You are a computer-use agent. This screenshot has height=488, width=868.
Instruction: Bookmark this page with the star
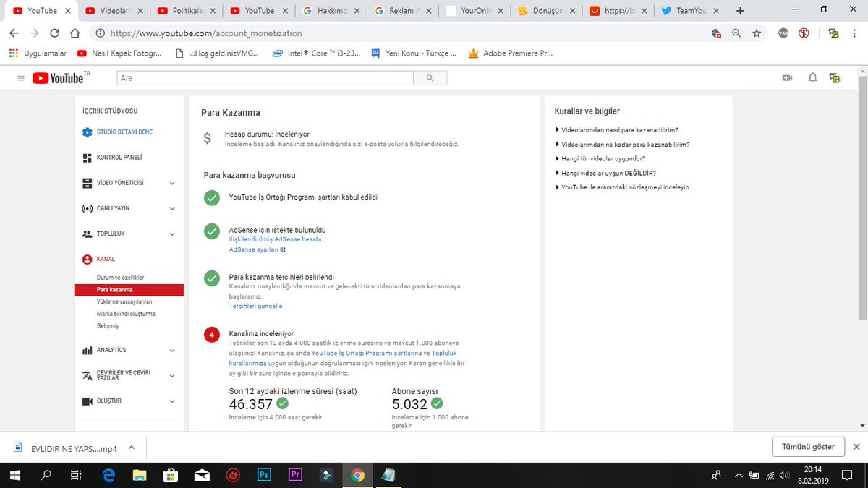(x=757, y=33)
